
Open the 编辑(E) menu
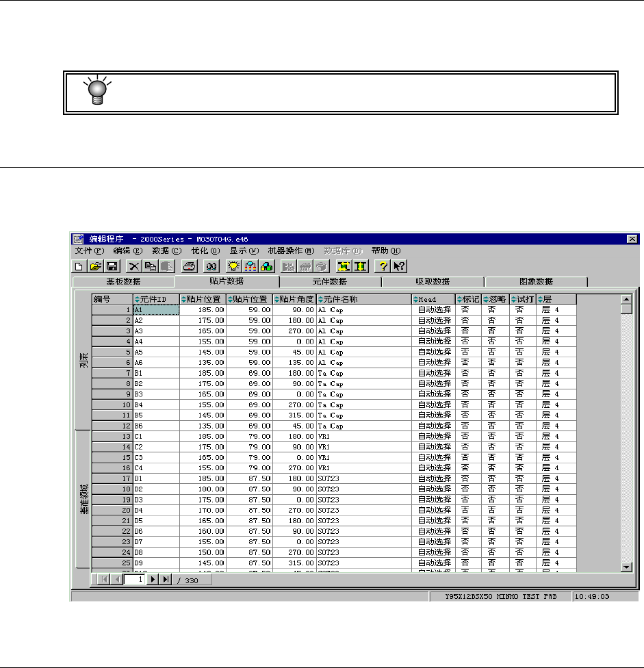click(x=128, y=251)
